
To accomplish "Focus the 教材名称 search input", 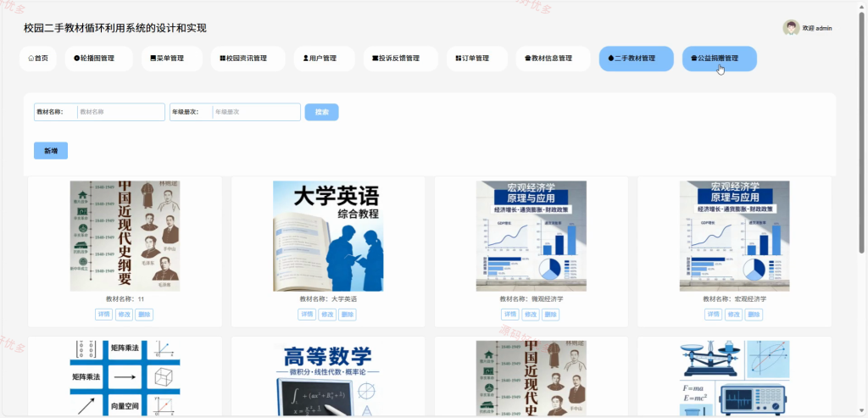I will [x=120, y=112].
